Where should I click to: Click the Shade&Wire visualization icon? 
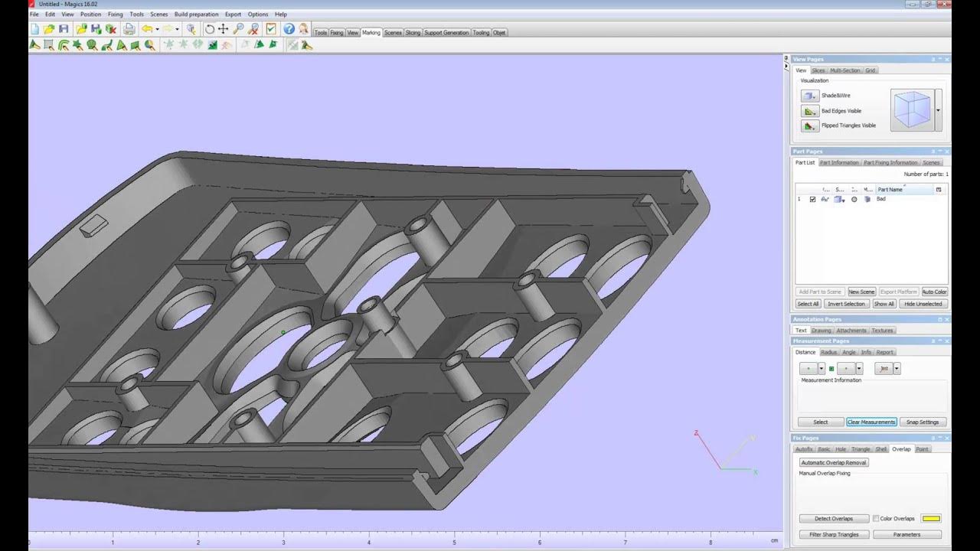810,96
